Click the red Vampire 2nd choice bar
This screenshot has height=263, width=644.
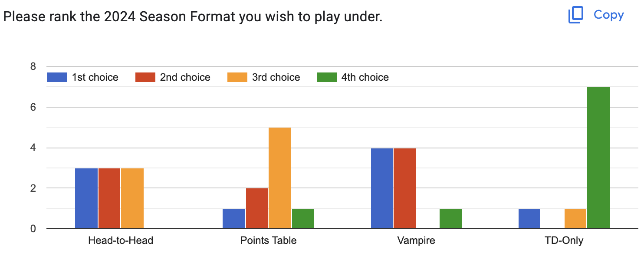[405, 188]
